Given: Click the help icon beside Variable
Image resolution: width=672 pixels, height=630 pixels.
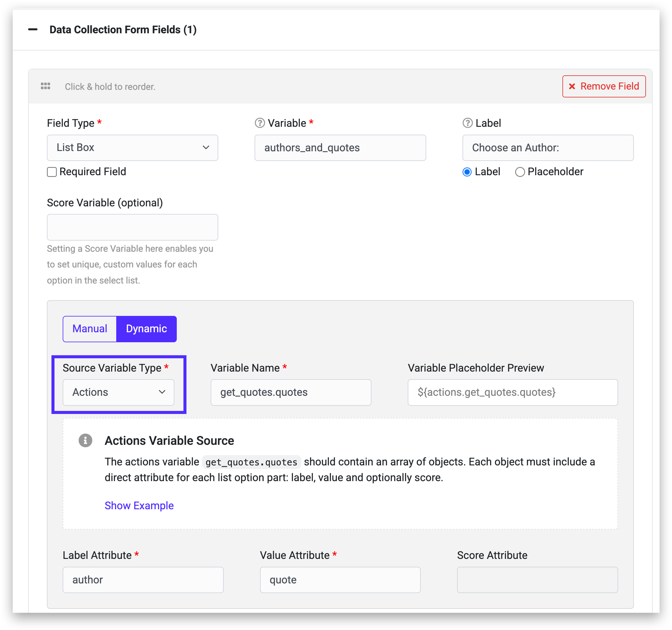Looking at the screenshot, I should tap(260, 123).
